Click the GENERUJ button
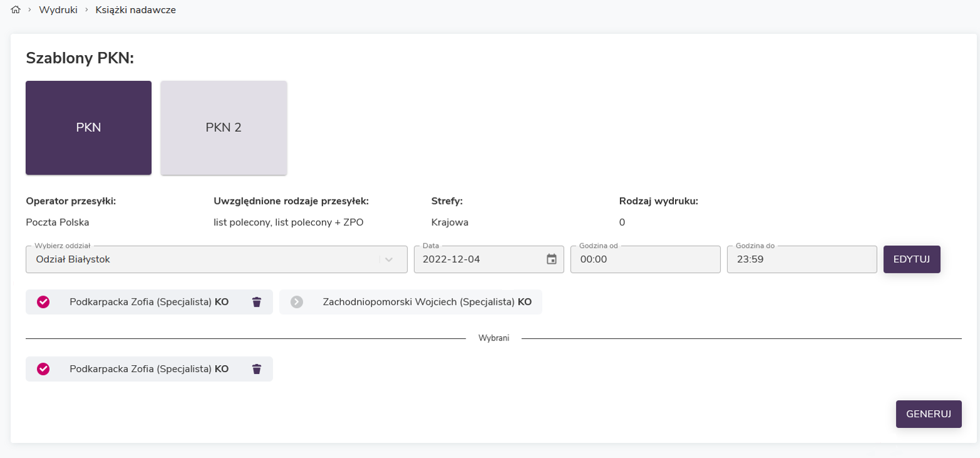 click(x=928, y=414)
